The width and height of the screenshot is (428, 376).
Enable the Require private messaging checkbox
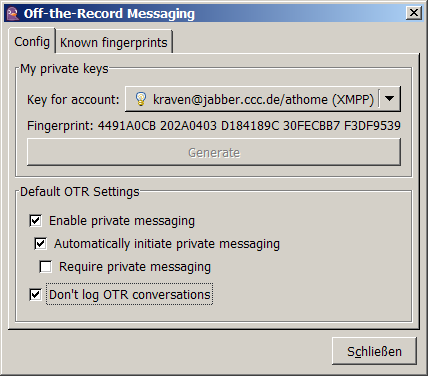tap(46, 267)
